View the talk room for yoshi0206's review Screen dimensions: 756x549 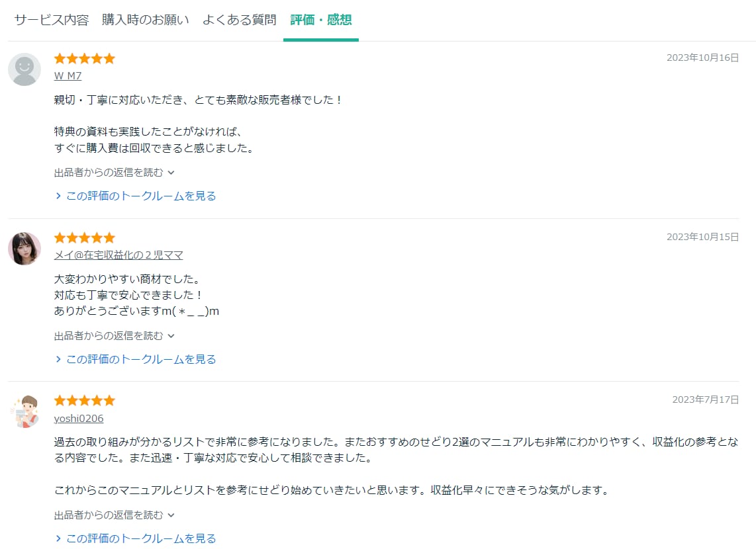pyautogui.click(x=136, y=538)
